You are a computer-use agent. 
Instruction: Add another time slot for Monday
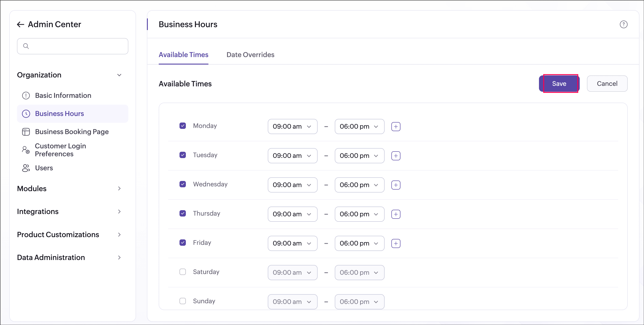pyautogui.click(x=395, y=127)
